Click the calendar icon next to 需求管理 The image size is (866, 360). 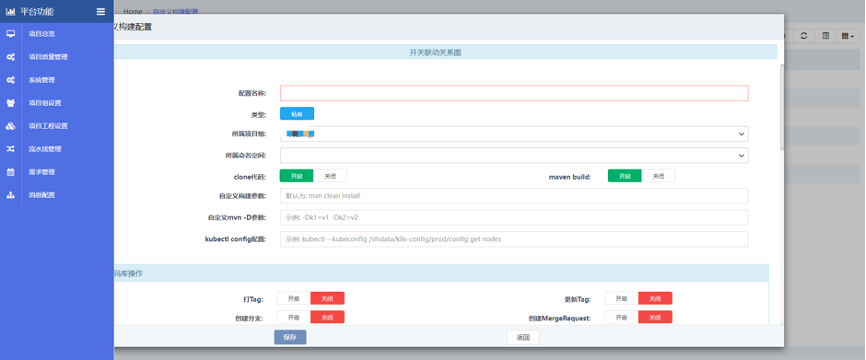coord(10,172)
